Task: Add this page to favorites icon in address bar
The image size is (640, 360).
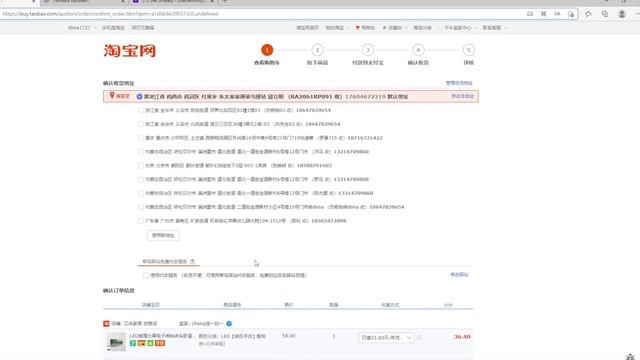Action: click(x=571, y=14)
